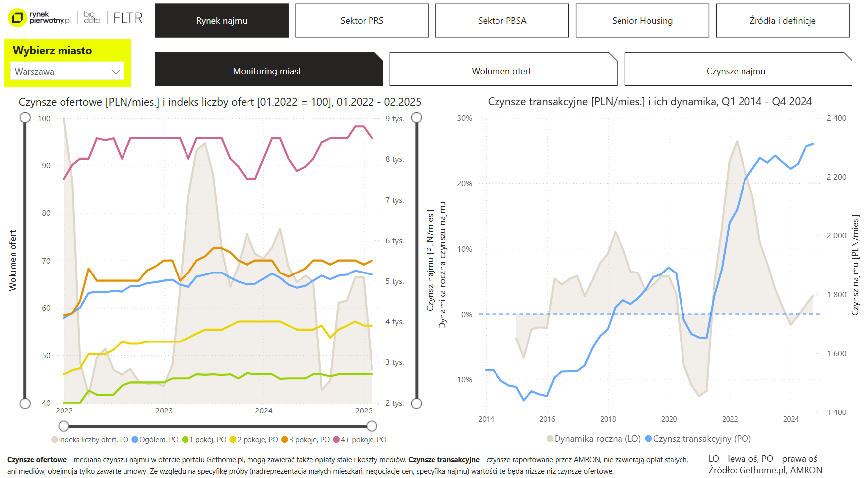This screenshot has width=868, height=478.
Task: Click the FLTR logo
Action: (x=127, y=18)
